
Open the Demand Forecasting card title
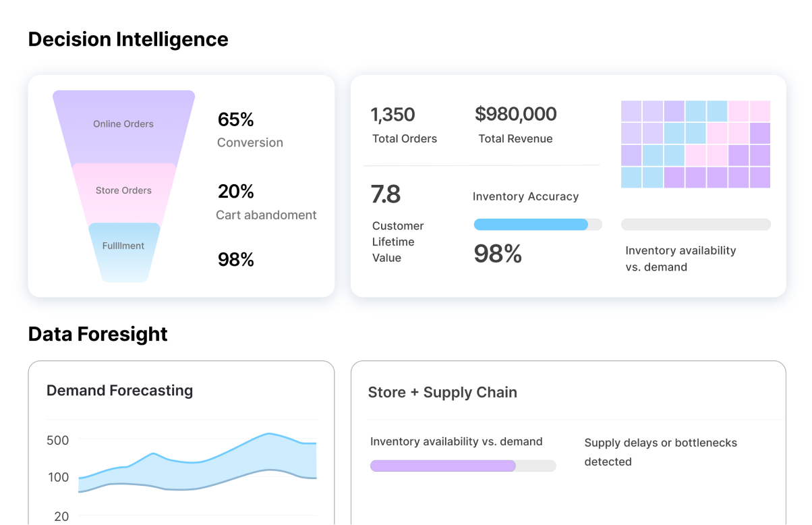point(119,391)
